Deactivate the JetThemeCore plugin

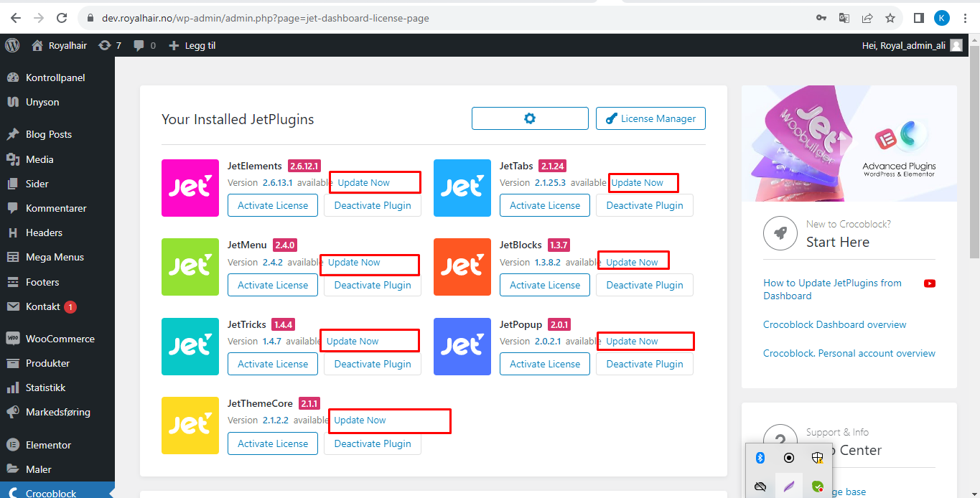[373, 443]
